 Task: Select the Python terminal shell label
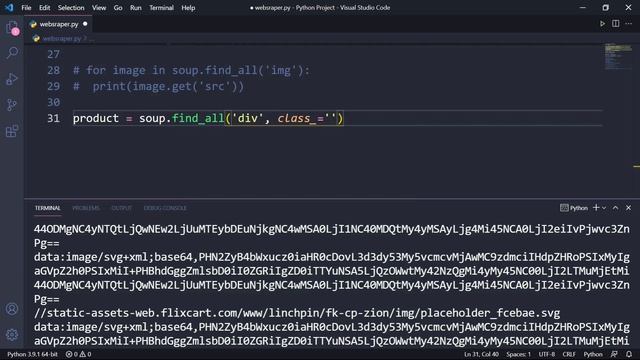point(574,208)
